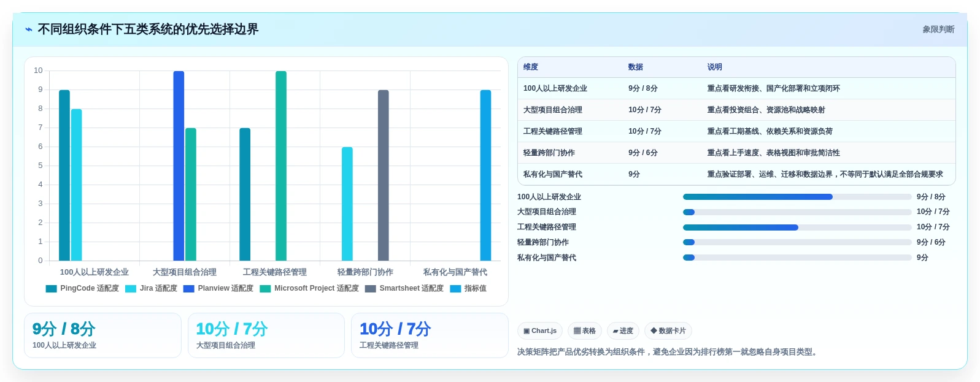Click the 工程关键路径管理 progress bar
This screenshot has height=382, width=980.
point(797,227)
